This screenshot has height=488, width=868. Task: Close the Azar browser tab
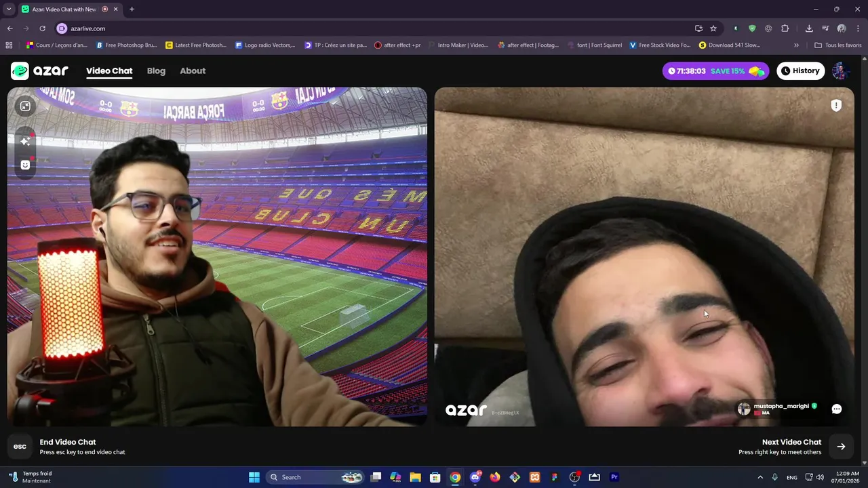pyautogui.click(x=115, y=9)
